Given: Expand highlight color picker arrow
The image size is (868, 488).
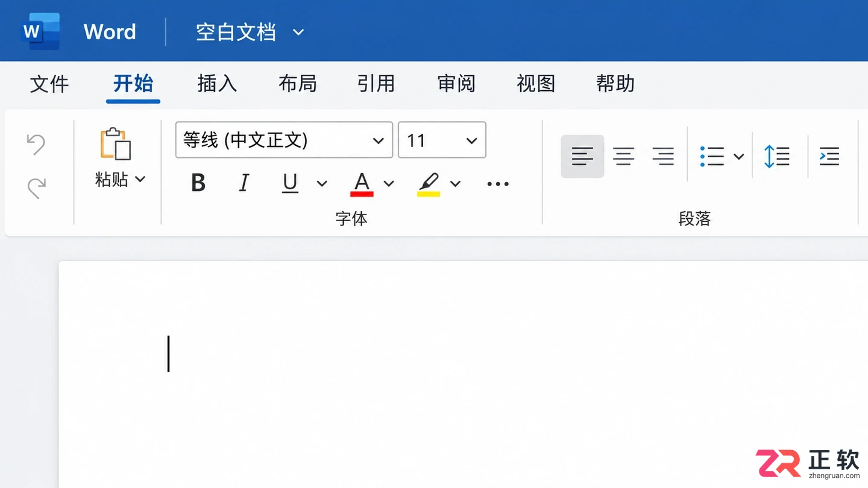Looking at the screenshot, I should point(455,184).
